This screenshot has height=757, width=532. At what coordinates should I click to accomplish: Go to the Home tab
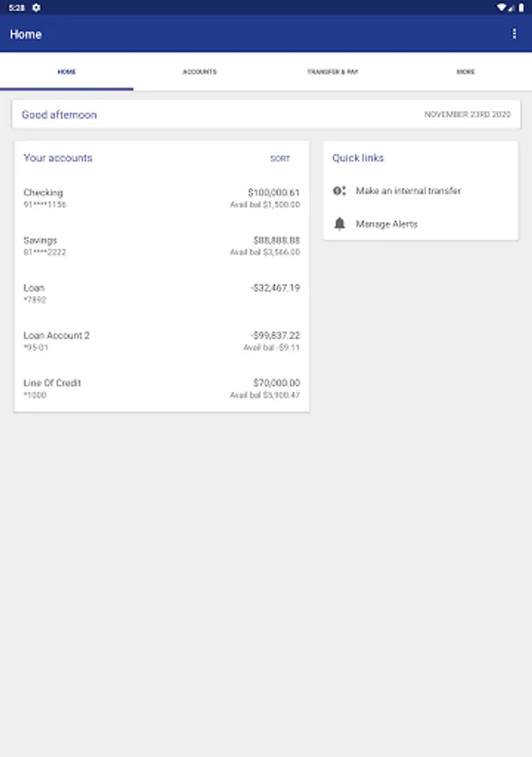(66, 72)
